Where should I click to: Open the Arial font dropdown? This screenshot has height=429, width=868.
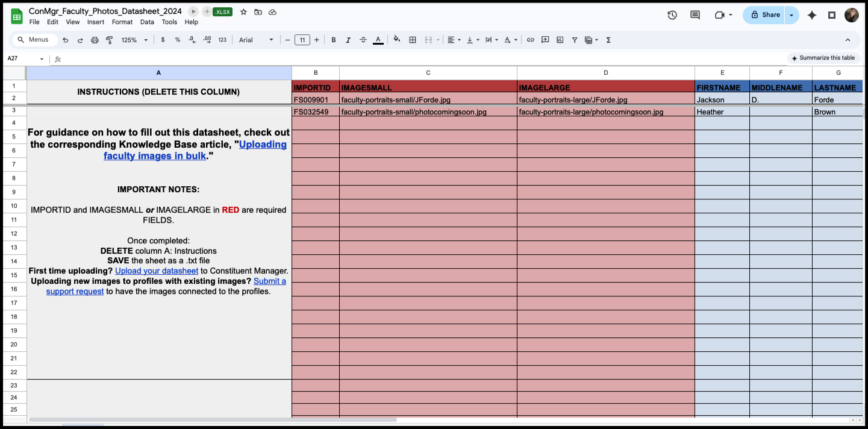256,40
